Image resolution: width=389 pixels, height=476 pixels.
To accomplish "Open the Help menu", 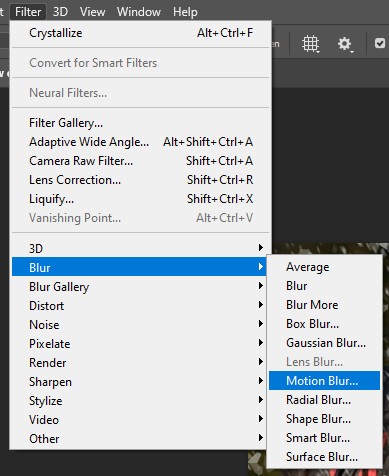I will click(x=185, y=12).
